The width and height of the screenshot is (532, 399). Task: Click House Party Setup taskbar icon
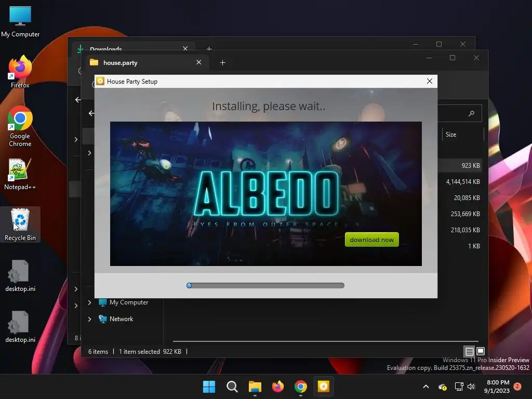323,387
